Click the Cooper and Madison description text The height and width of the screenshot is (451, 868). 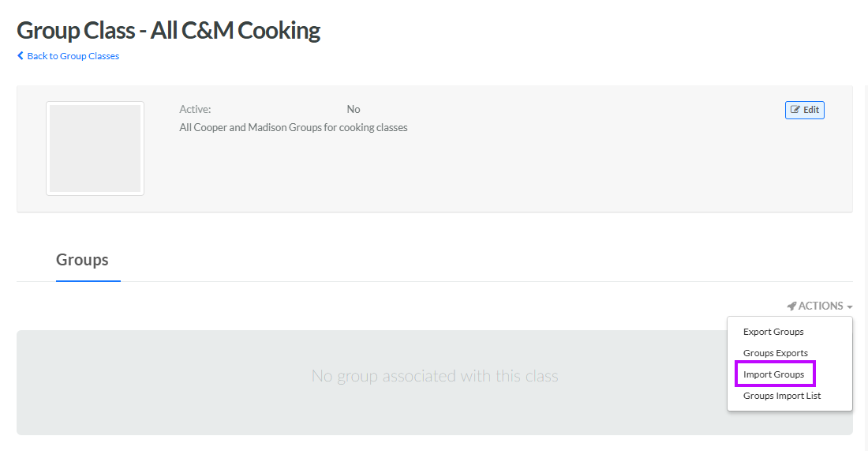[294, 127]
